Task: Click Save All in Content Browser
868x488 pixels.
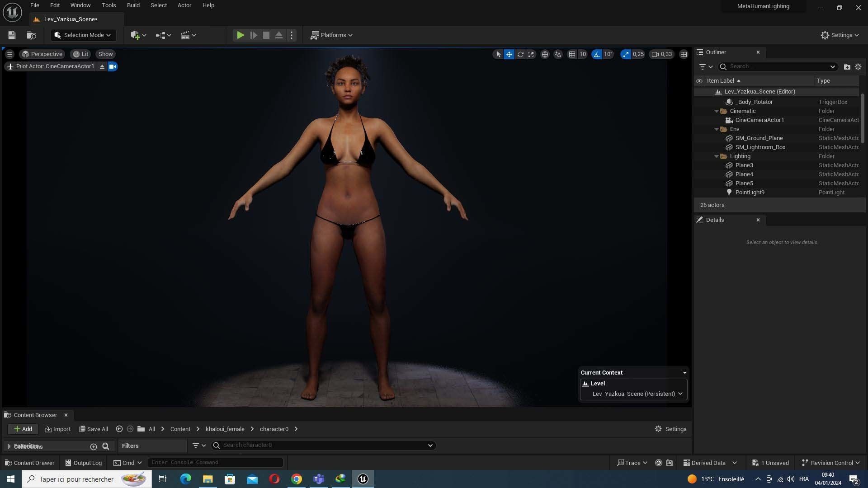Action: coord(94,429)
